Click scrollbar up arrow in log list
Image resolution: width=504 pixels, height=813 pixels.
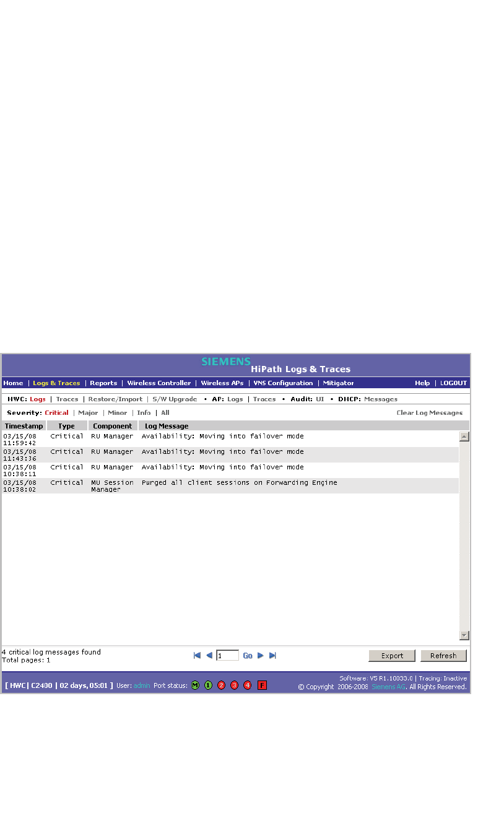pyautogui.click(x=464, y=437)
